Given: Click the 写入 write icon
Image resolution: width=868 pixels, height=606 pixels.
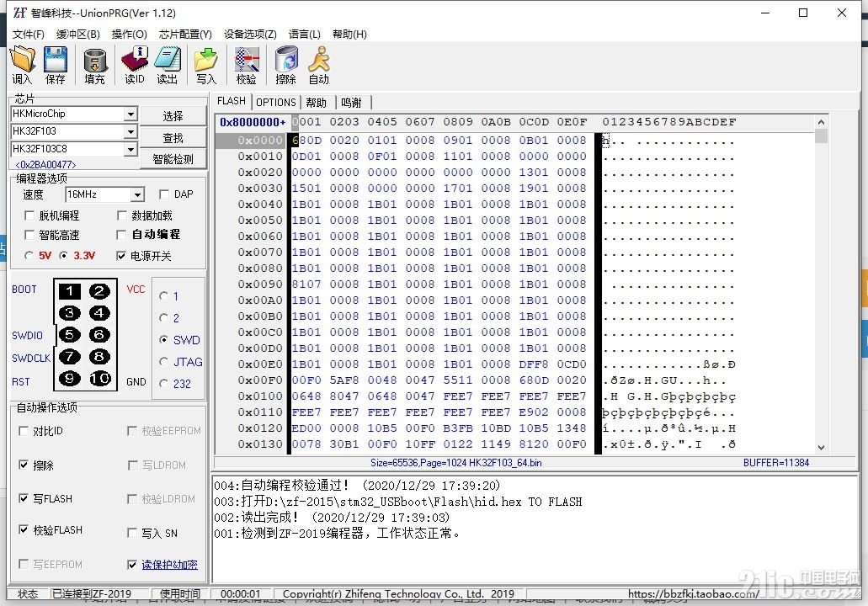Looking at the screenshot, I should [x=206, y=66].
